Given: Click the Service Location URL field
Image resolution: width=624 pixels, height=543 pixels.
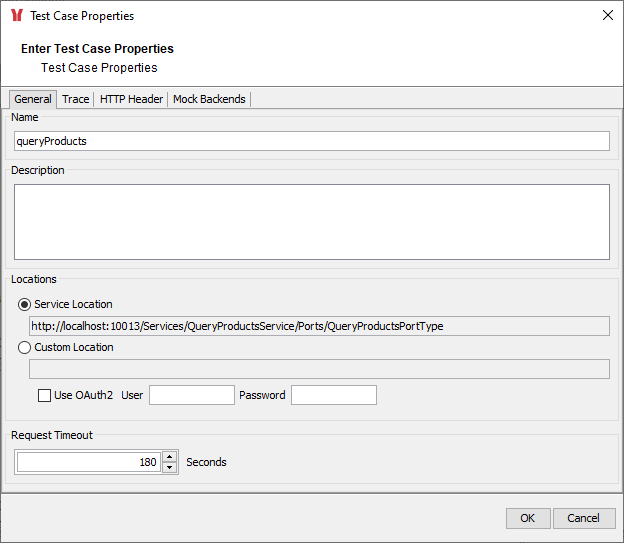Looking at the screenshot, I should coord(319,326).
